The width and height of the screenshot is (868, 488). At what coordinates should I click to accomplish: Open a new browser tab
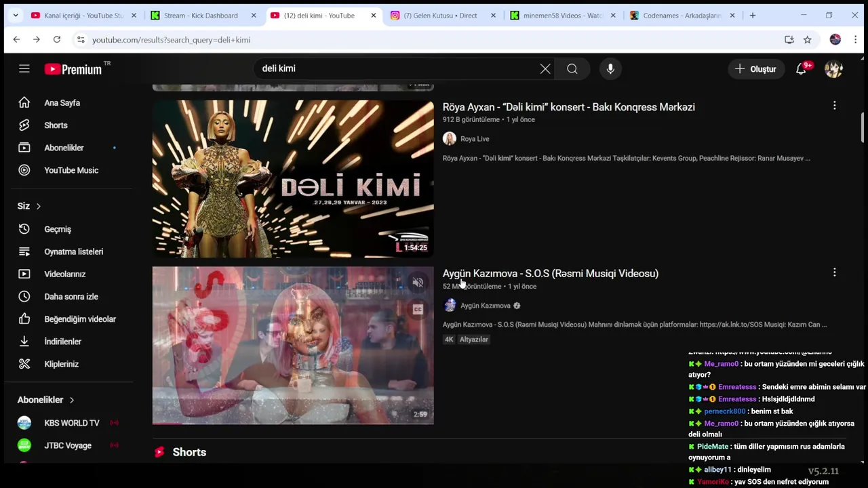pos(753,16)
